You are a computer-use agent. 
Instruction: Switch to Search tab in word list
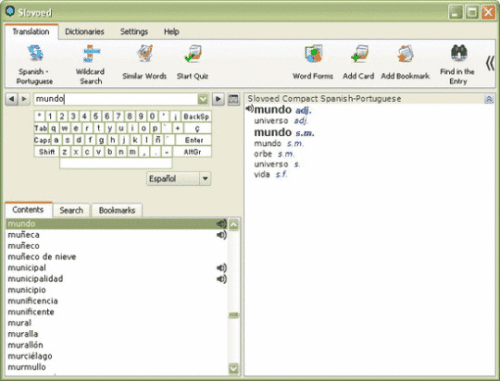(71, 210)
